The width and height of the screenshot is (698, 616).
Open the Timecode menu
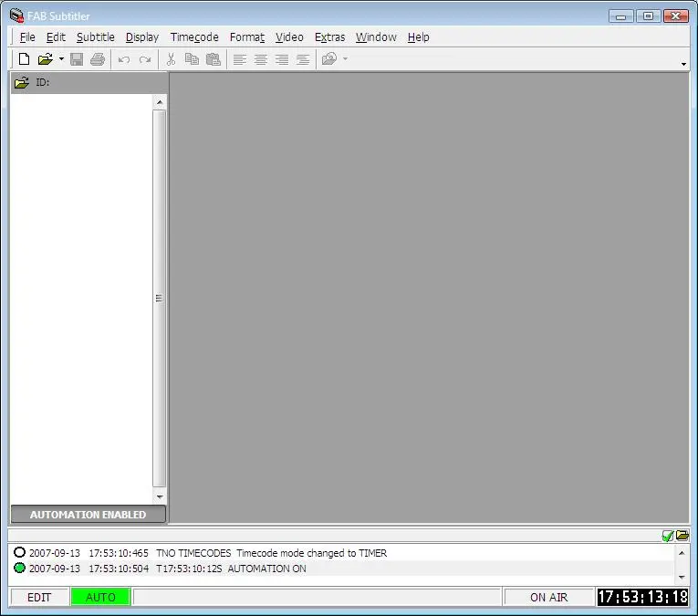(194, 37)
